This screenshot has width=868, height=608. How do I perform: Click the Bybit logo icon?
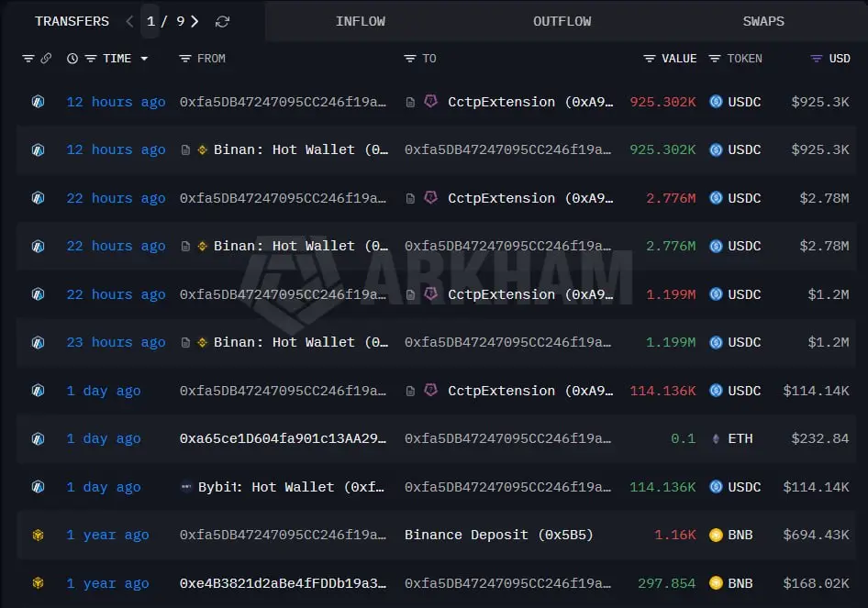point(186,487)
